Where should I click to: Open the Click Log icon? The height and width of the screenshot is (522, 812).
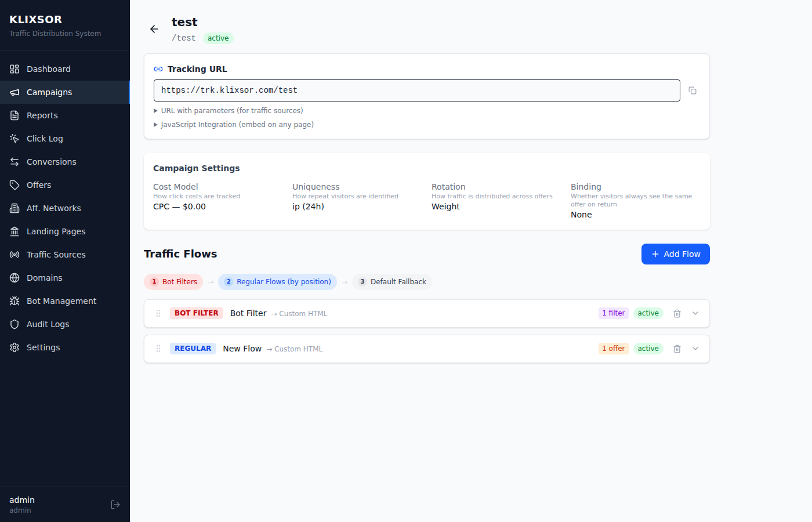pyautogui.click(x=14, y=138)
